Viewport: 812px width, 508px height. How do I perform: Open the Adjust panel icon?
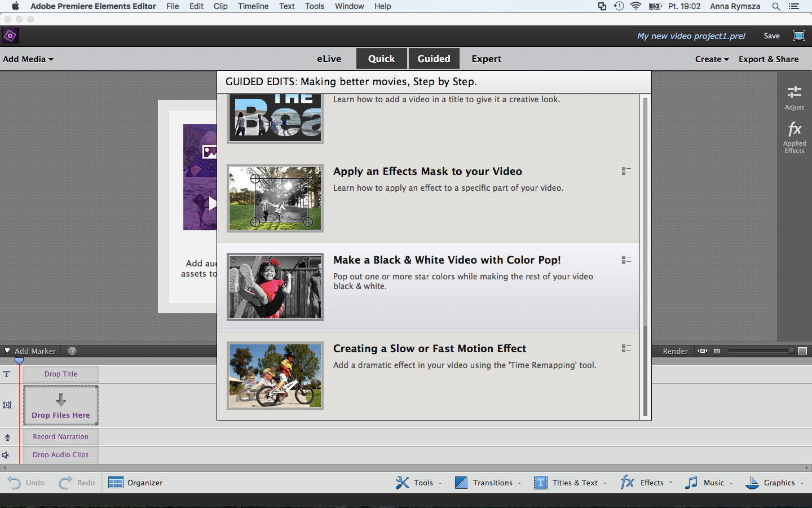click(x=794, y=92)
